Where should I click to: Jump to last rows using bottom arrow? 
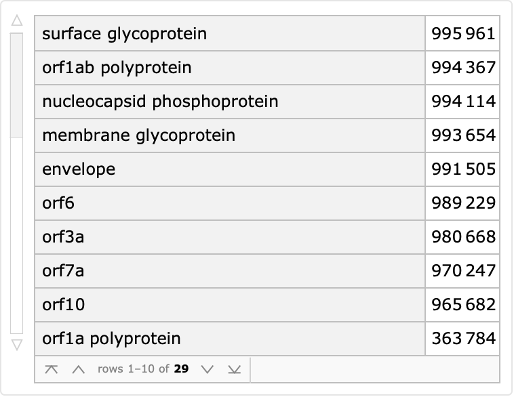coord(235,369)
